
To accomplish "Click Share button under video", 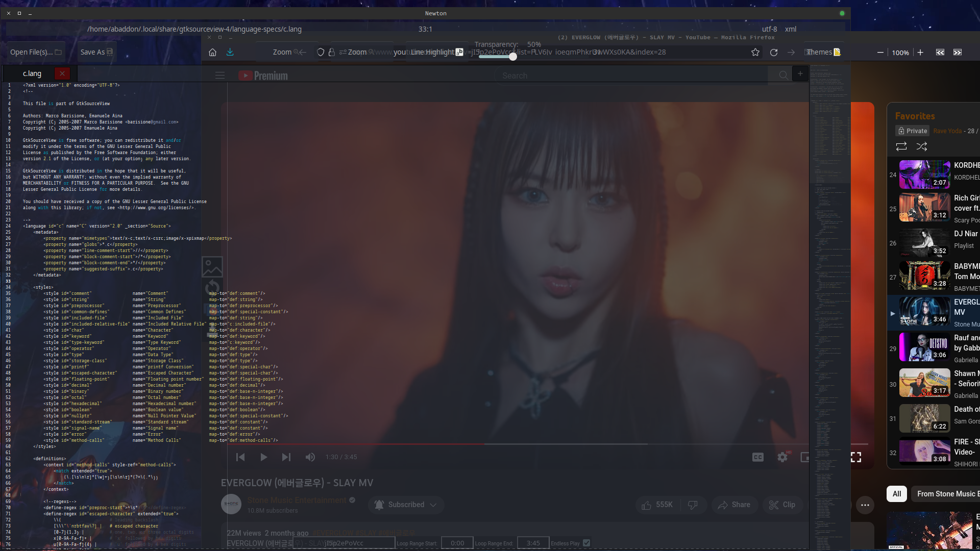I will pyautogui.click(x=734, y=505).
